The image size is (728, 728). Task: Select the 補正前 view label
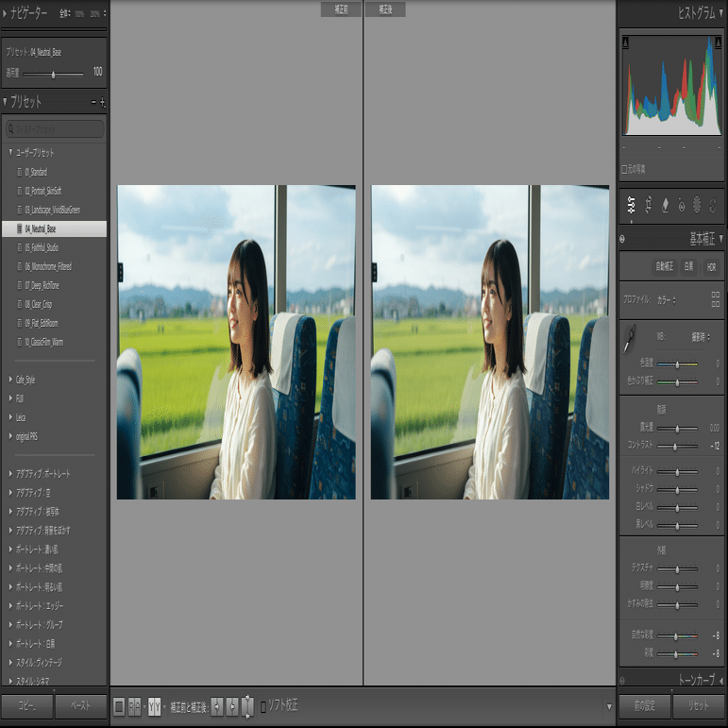click(341, 9)
